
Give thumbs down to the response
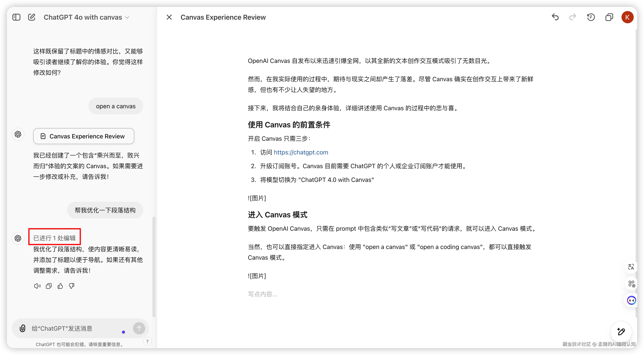click(x=72, y=286)
